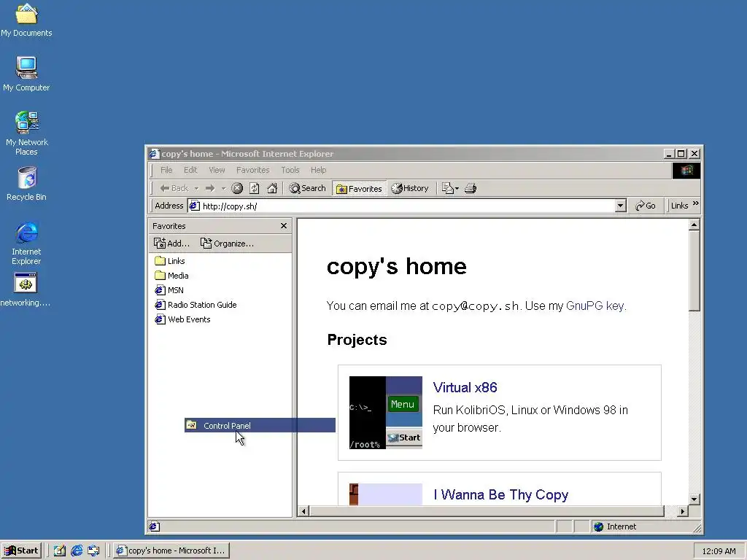Open the Web Events favorite

[x=182, y=319]
